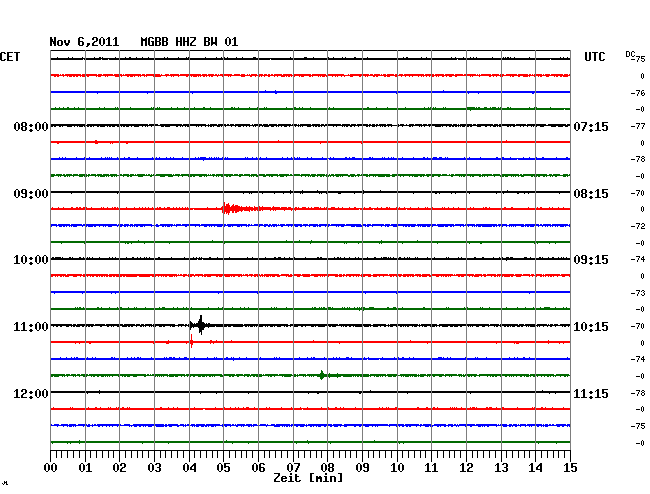Click the "02" minute axis tick label
Viewport: 650px width, 494px height.
click(119, 468)
